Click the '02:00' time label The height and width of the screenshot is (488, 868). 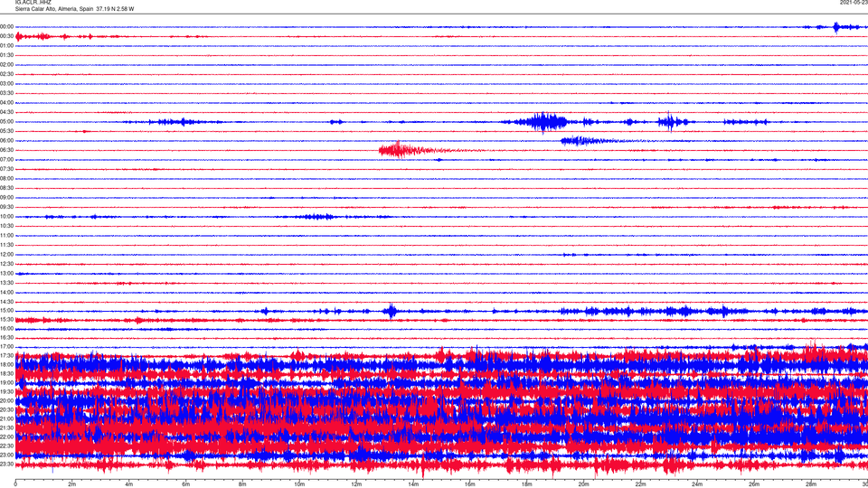tap(6, 65)
